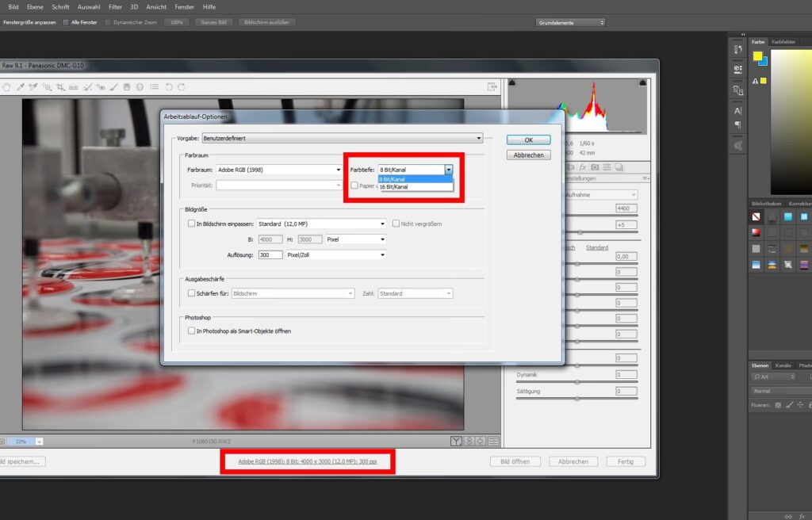Click the filmstrip filter icon below preview
Image resolution: width=812 pixels, height=520 pixels.
[457, 441]
